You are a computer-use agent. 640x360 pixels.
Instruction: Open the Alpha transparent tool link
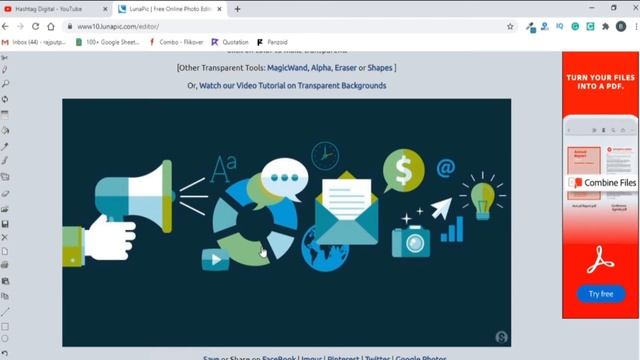[321, 68]
